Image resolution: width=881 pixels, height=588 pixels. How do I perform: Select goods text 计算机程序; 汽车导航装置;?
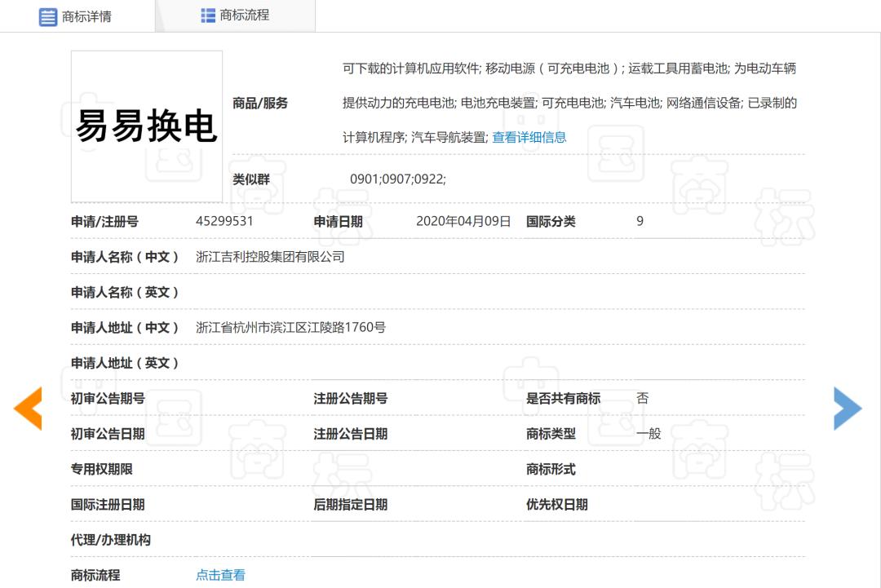(x=415, y=138)
